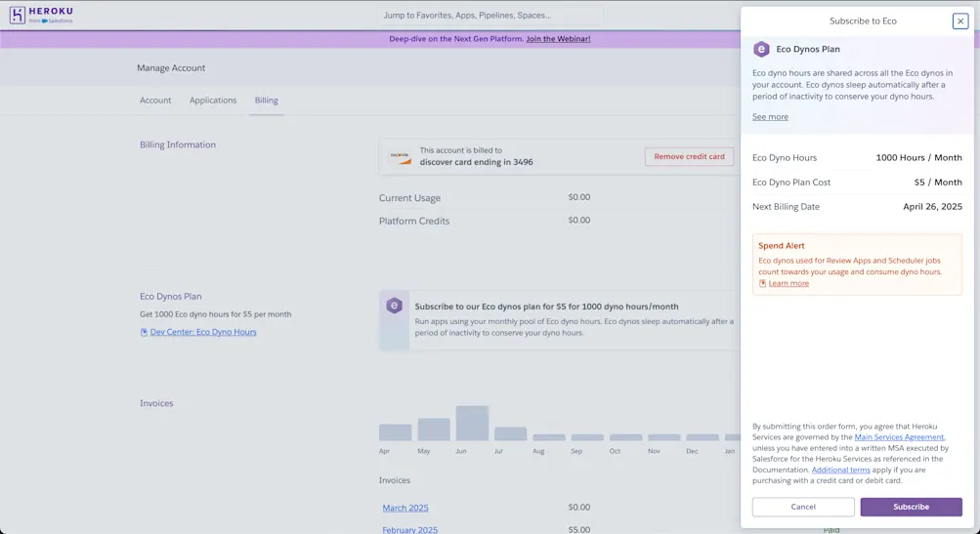Screen dimensions: 980x534
Task: Switch to the Applications tab
Action: coord(213,100)
